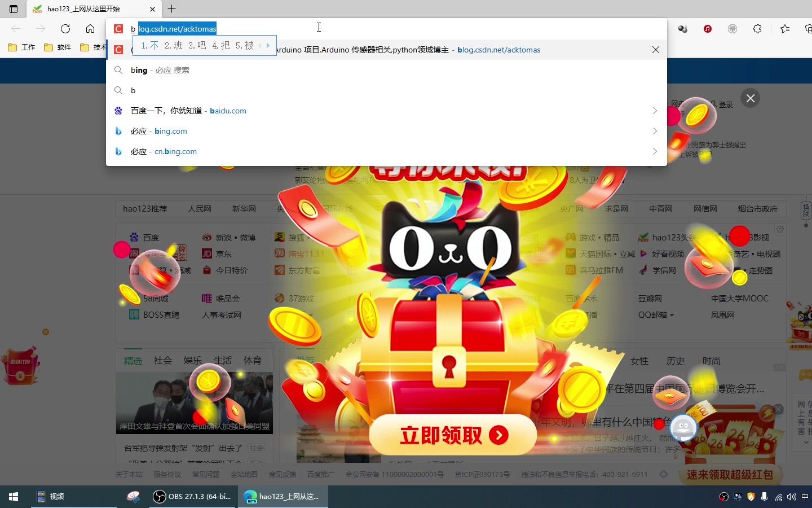The width and height of the screenshot is (812, 508).
Task: Switch to the 娱乐 news tab
Action: [193, 360]
